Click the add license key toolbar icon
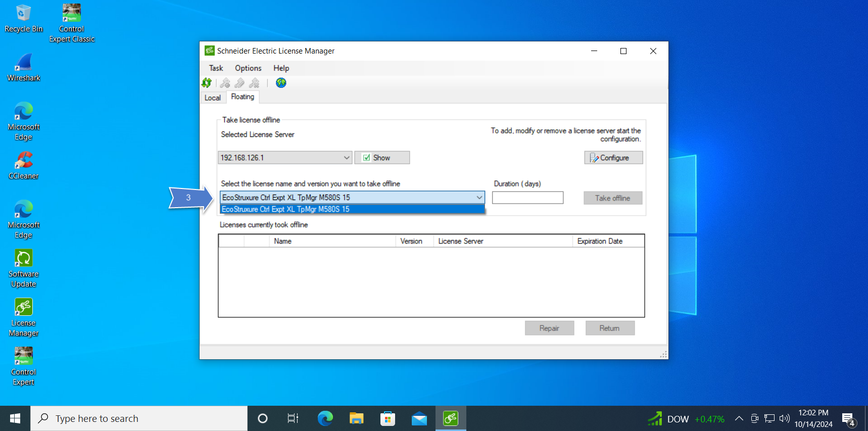Screen dimensions: 868x431 pos(225,83)
